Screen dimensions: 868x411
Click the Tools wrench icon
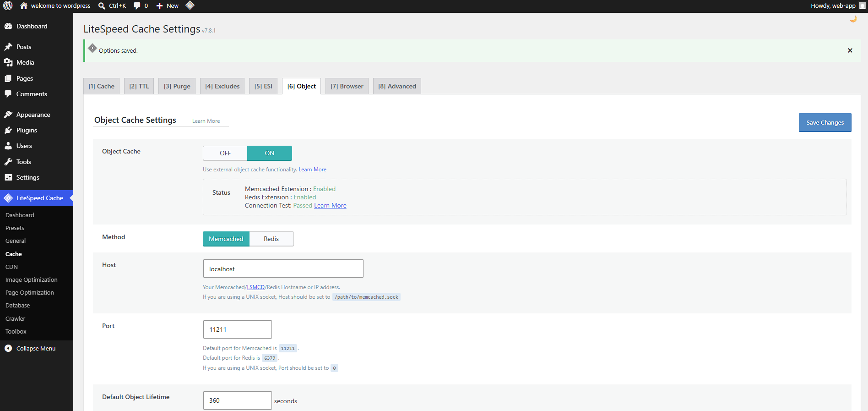[8, 162]
